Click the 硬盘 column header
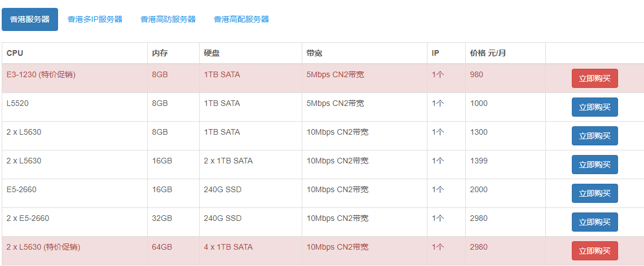Viewport: 644px width, 266px height. click(x=211, y=54)
